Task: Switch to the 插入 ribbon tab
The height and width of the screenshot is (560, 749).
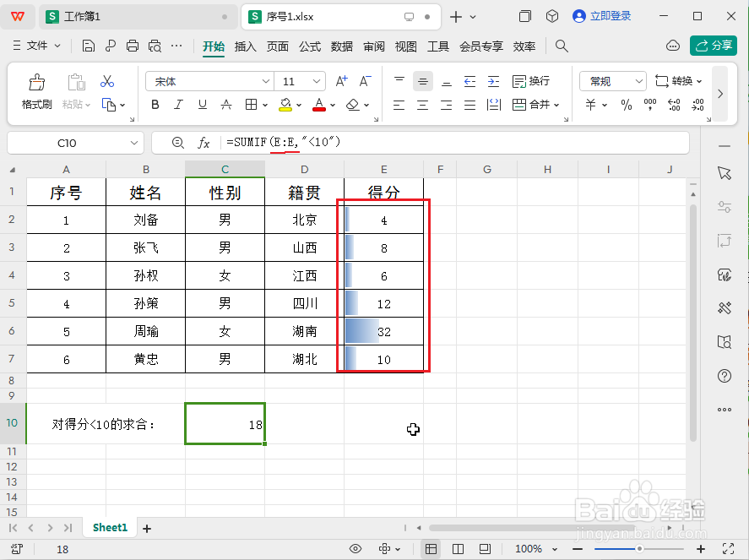Action: (244, 47)
